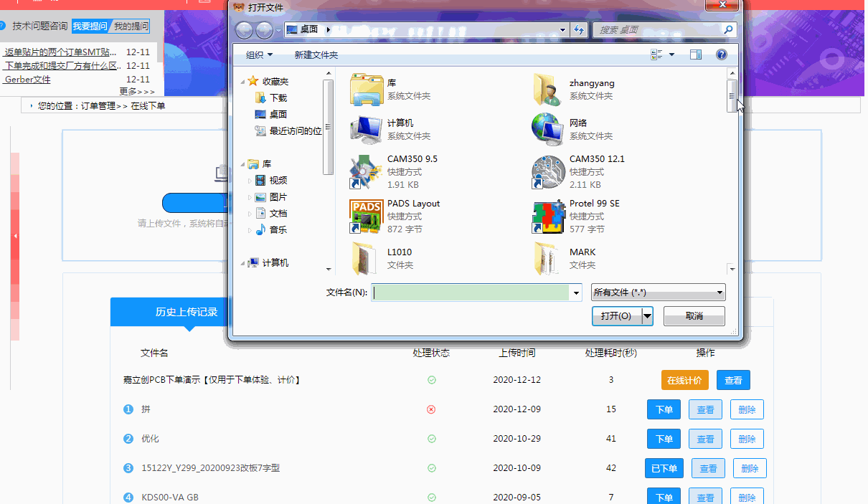Open the file type filter dropdown
Screen dimensions: 868x504
pos(658,293)
